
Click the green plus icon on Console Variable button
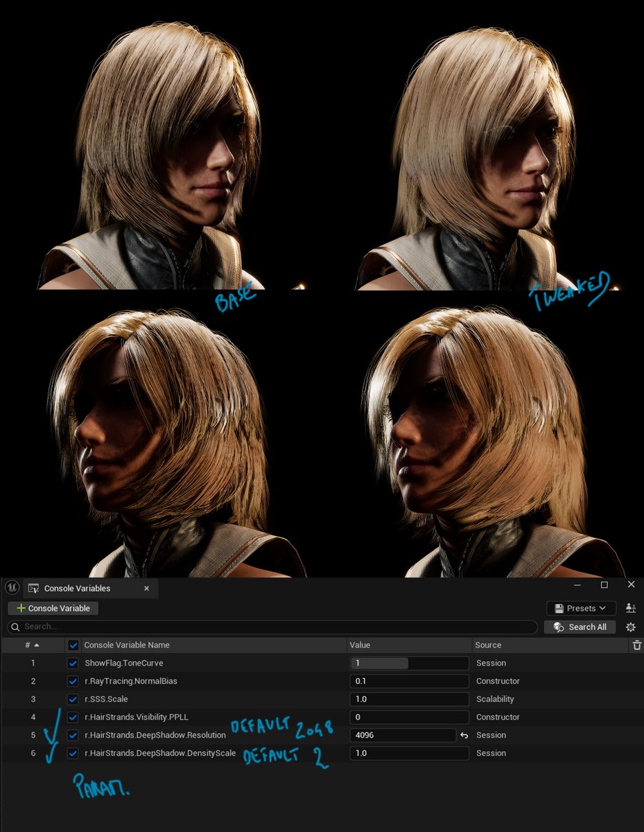[x=20, y=608]
